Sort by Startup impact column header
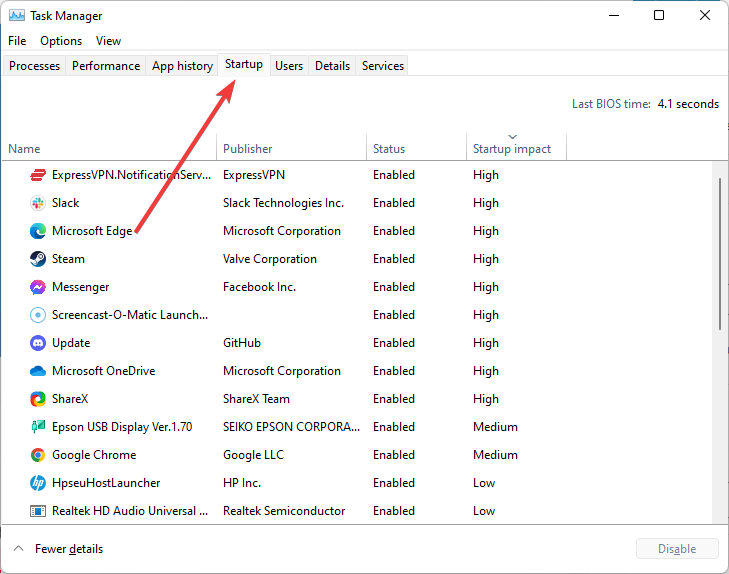The height and width of the screenshot is (574, 729). [x=512, y=149]
